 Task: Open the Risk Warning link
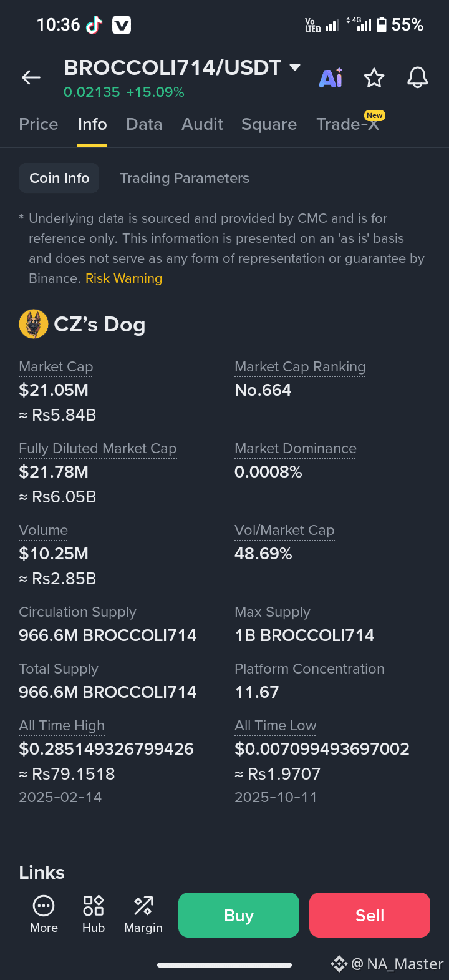[x=123, y=278]
